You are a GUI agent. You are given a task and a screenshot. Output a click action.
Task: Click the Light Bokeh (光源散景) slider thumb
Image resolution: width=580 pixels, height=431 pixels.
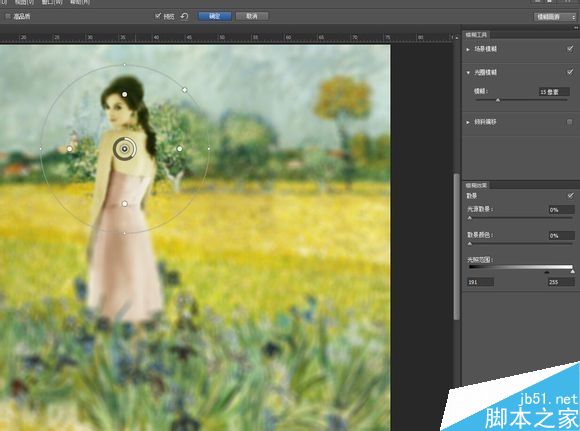470,218
